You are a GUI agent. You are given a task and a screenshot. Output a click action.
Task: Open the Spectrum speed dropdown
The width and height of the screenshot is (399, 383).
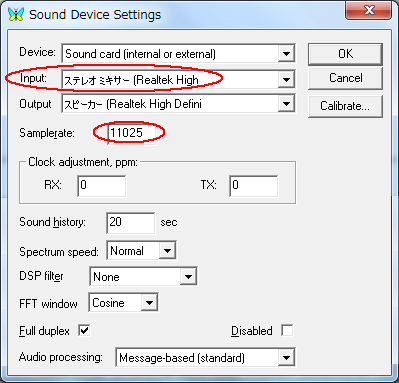(167, 250)
